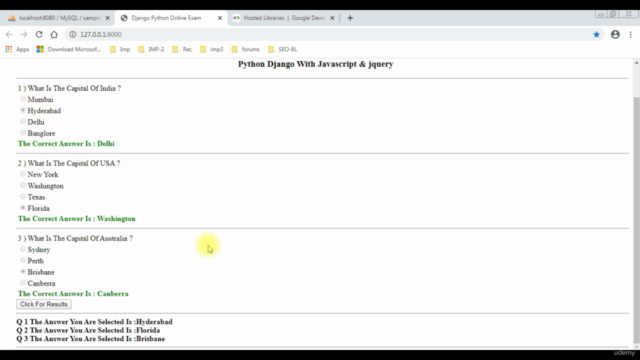Select the Hyderabad radio option
Image resolution: width=640 pixels, height=360 pixels.
click(x=23, y=110)
